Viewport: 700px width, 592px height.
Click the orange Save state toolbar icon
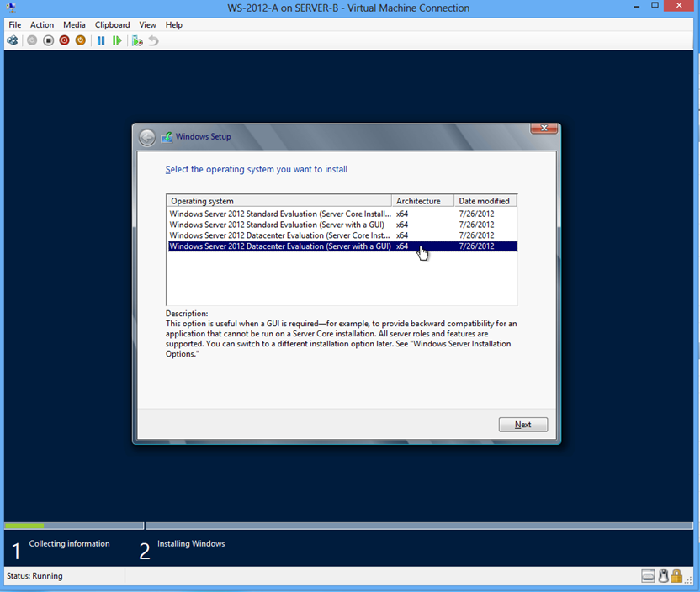pos(81,40)
